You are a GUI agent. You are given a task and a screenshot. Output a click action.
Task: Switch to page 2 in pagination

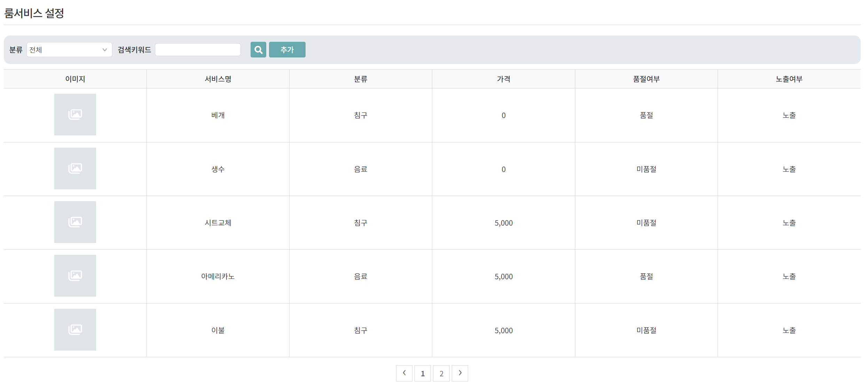441,373
